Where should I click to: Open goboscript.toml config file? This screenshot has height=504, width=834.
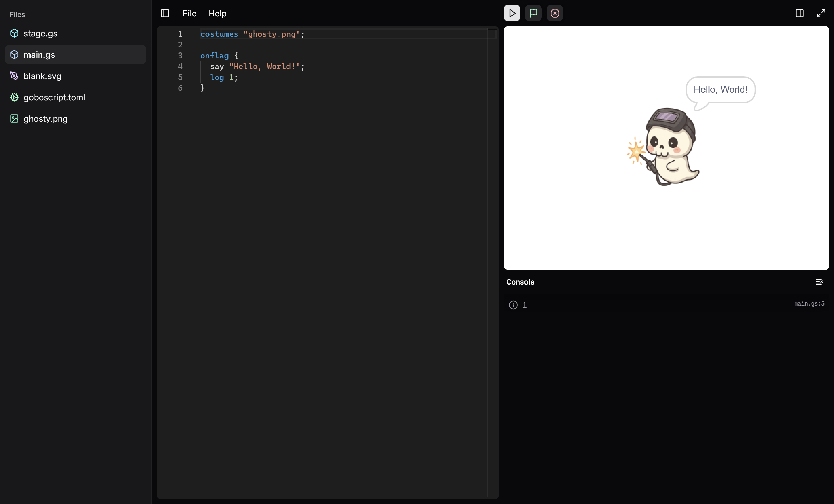click(x=54, y=97)
